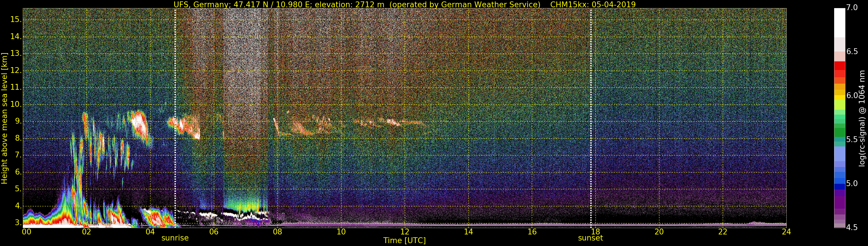This screenshot has width=868, height=246.
Task: Click the height axis tick '12.'
Action: tap(16, 71)
